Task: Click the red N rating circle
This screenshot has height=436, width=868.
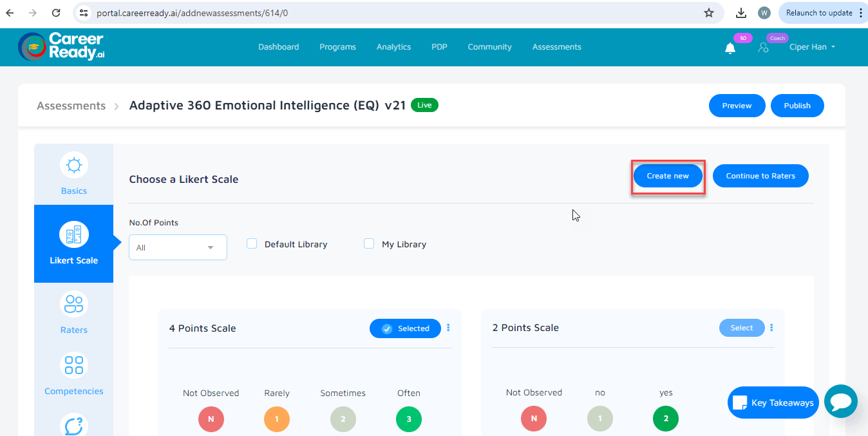Action: (x=211, y=419)
